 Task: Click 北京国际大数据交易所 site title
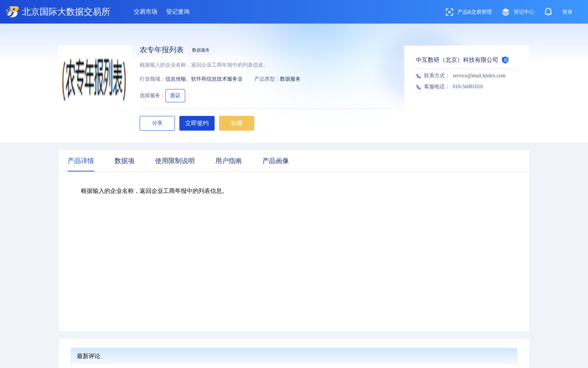[x=66, y=12]
